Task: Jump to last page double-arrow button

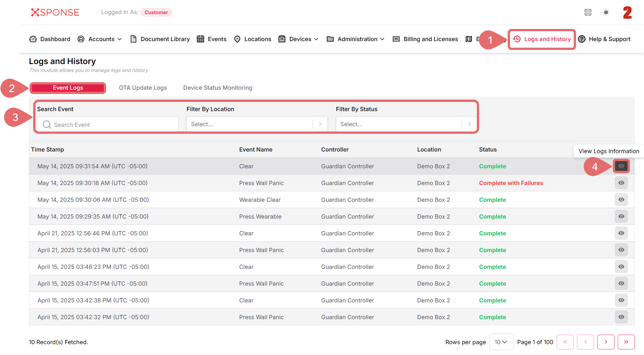Action: pyautogui.click(x=626, y=342)
